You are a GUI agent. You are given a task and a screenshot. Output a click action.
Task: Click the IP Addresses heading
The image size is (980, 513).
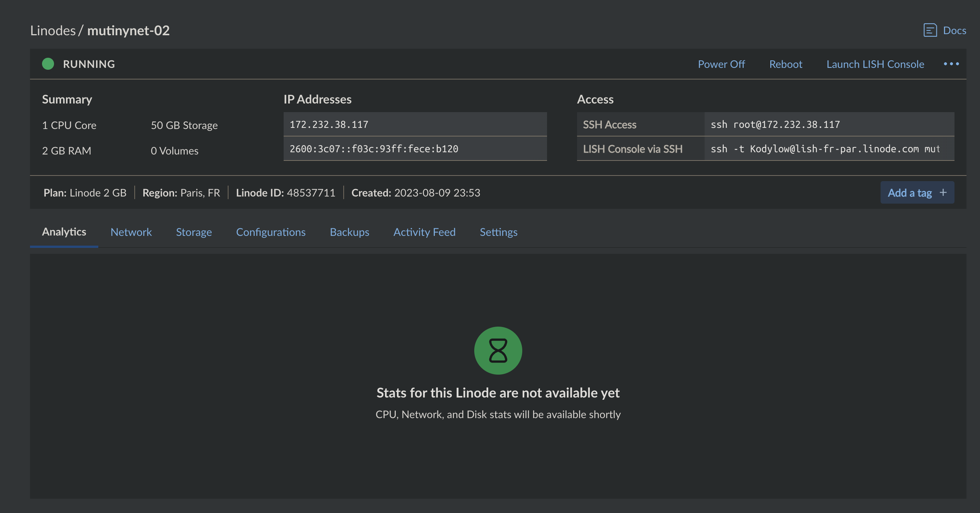317,99
